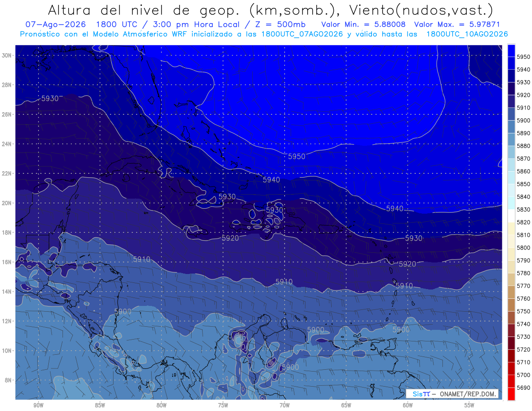Click the '26N' latitude axis label

tap(8, 114)
